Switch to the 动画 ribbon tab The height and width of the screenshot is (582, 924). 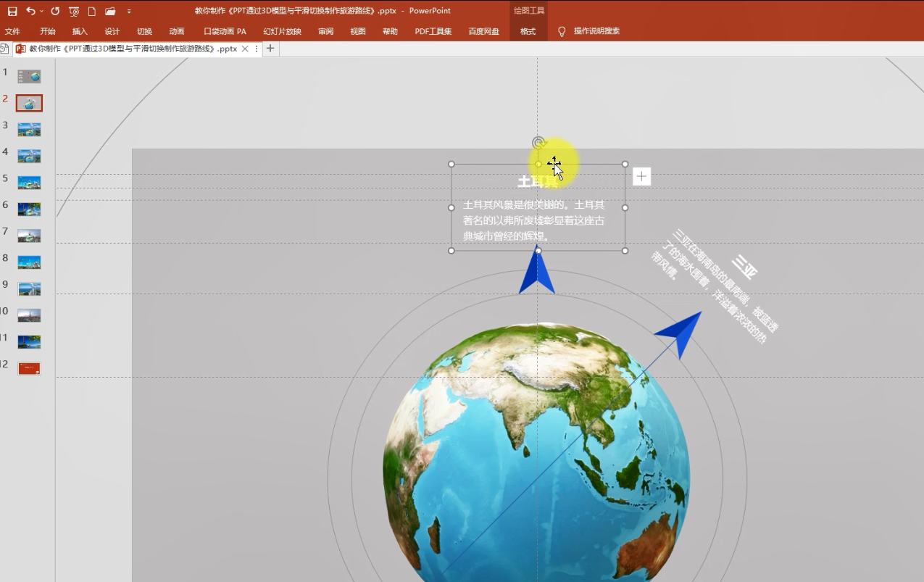pyautogui.click(x=176, y=31)
